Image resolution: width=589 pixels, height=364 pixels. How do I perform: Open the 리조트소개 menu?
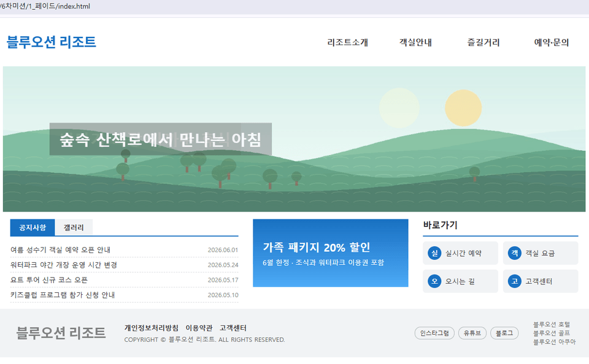tap(347, 42)
